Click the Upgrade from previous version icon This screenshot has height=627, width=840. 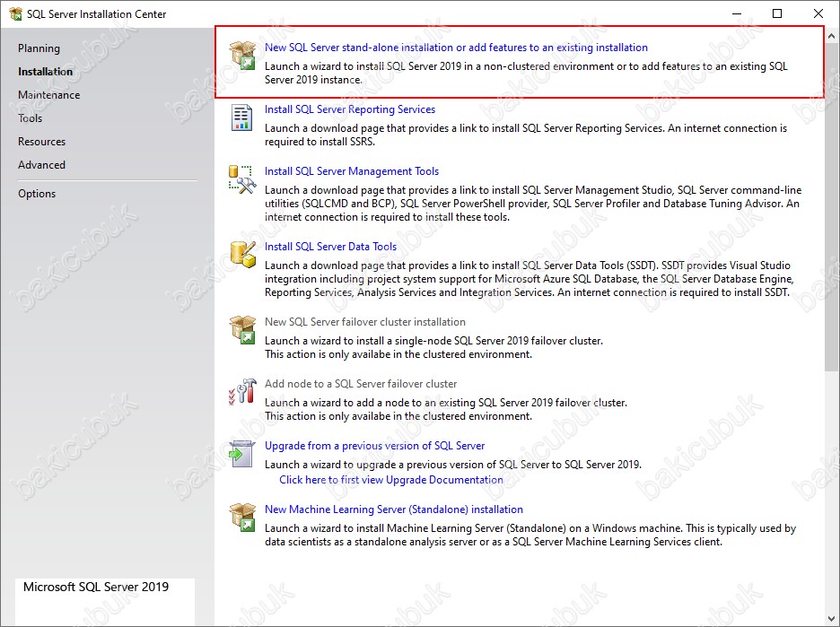click(x=241, y=454)
